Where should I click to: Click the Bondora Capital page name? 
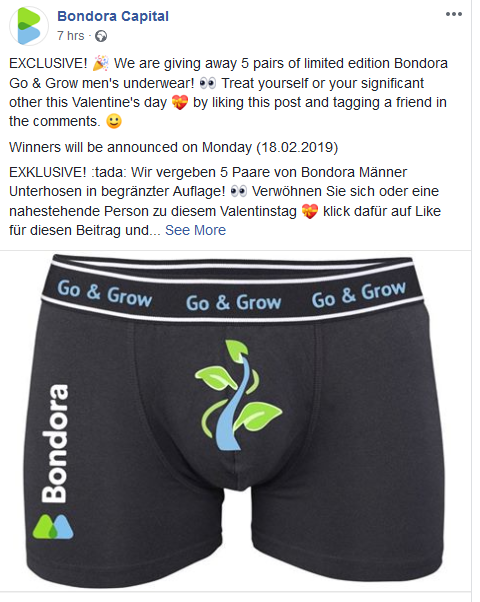tap(113, 16)
